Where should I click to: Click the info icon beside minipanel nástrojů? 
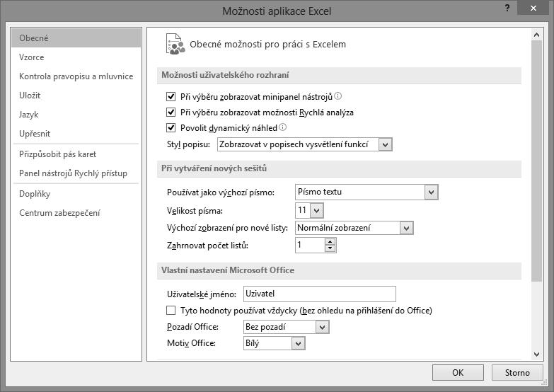click(x=337, y=96)
